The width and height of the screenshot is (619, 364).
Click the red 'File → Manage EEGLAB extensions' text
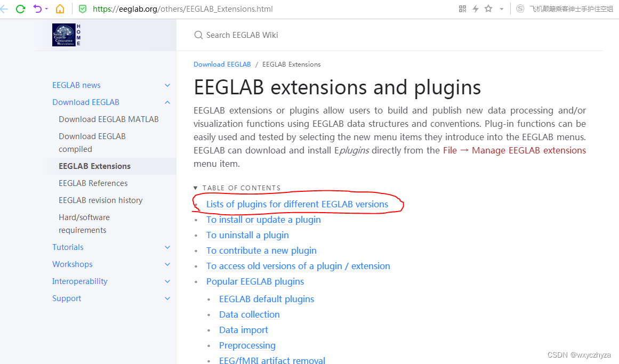tap(515, 150)
